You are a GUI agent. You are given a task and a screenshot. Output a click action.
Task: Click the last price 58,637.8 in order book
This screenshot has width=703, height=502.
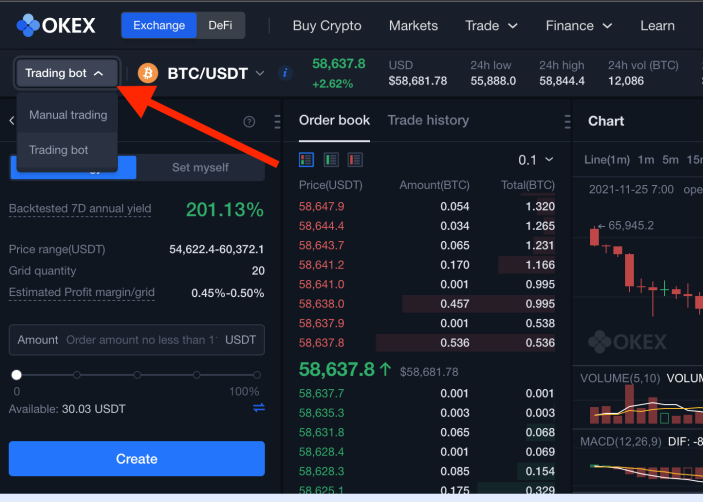pyautogui.click(x=337, y=370)
